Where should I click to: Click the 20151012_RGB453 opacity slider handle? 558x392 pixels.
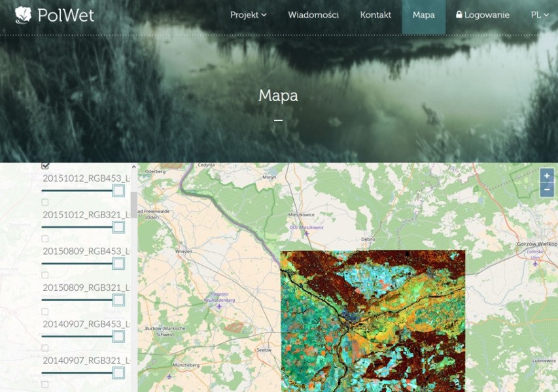point(118,191)
